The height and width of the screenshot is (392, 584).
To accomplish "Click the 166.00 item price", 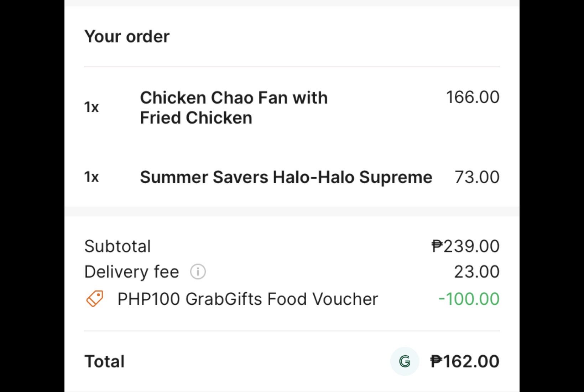I will pyautogui.click(x=473, y=97).
